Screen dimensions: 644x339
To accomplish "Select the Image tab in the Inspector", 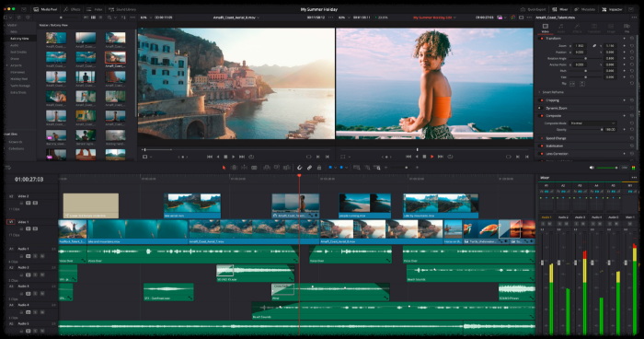I will click(611, 28).
